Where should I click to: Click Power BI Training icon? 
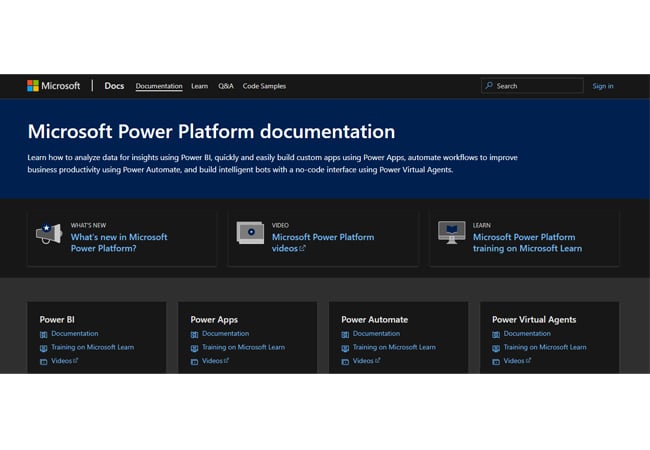coord(44,348)
